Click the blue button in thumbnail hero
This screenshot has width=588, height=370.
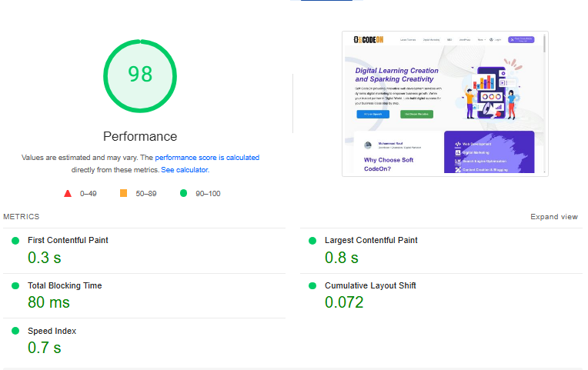point(373,115)
